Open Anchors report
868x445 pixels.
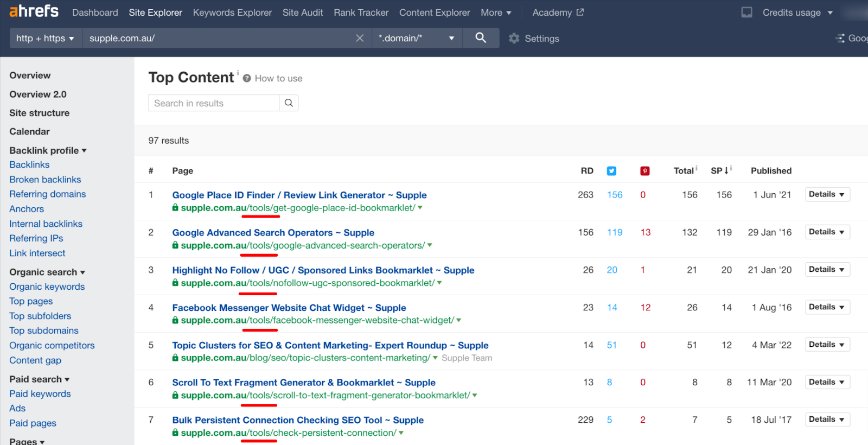pyautogui.click(x=27, y=209)
